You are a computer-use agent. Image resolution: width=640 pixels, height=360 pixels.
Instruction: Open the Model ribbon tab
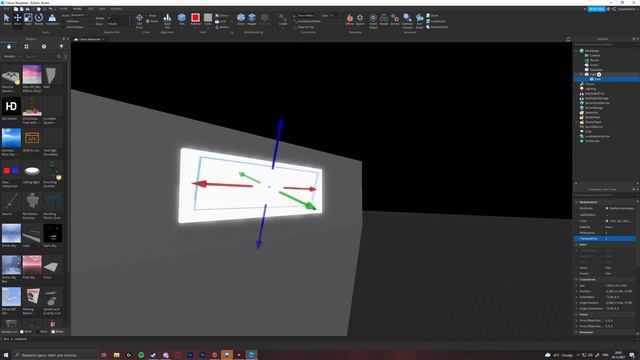pyautogui.click(x=77, y=9)
